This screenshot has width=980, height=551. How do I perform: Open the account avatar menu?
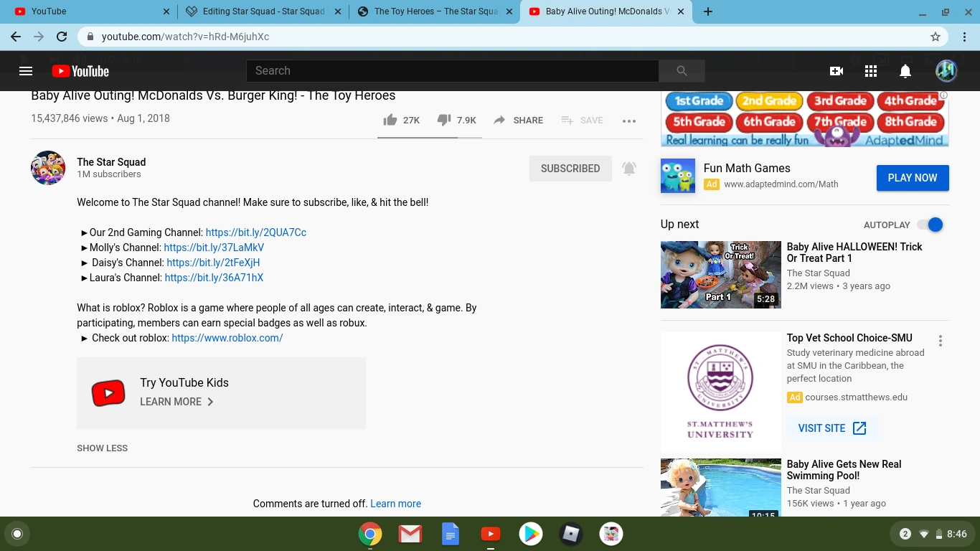point(946,70)
